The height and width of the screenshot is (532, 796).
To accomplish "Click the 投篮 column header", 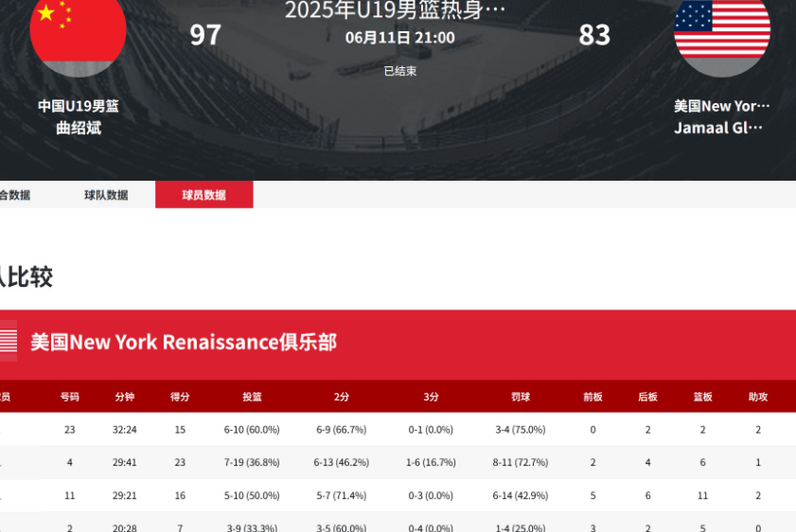I will coord(252,397).
